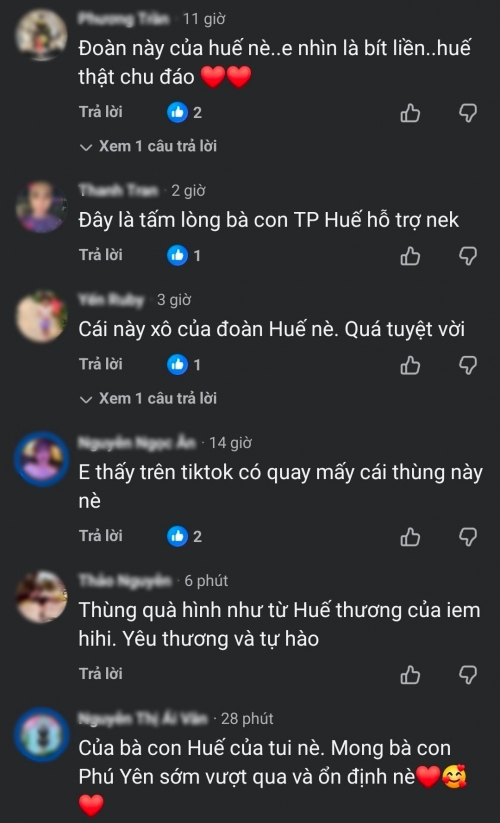This screenshot has width=500, height=823.
Task: Expand 1 reply under the 3 giờ comment
Action: tap(148, 398)
